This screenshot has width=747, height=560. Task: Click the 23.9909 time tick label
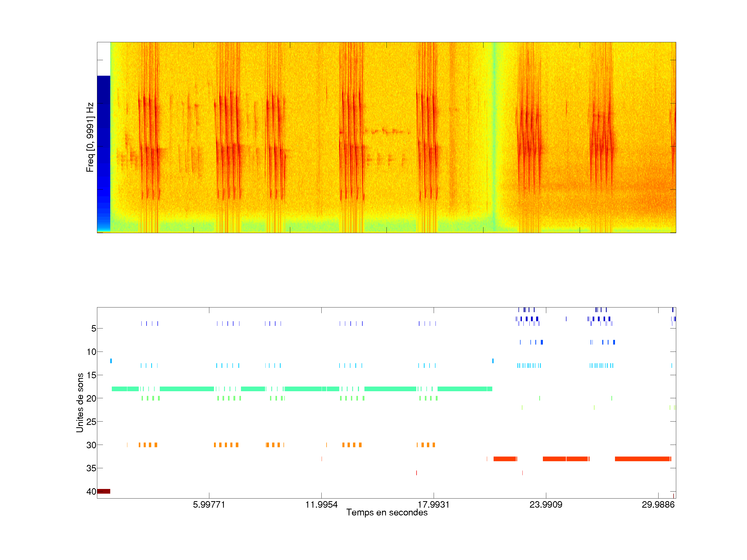tap(546, 504)
